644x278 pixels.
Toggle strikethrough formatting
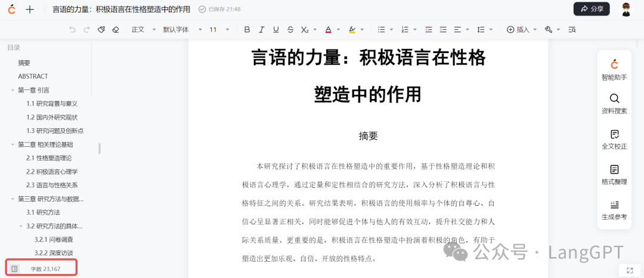pos(290,30)
